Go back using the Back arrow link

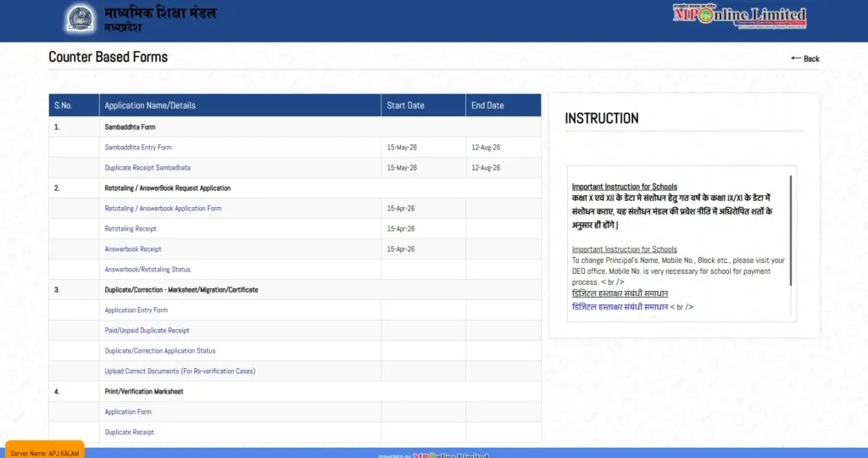pos(805,59)
